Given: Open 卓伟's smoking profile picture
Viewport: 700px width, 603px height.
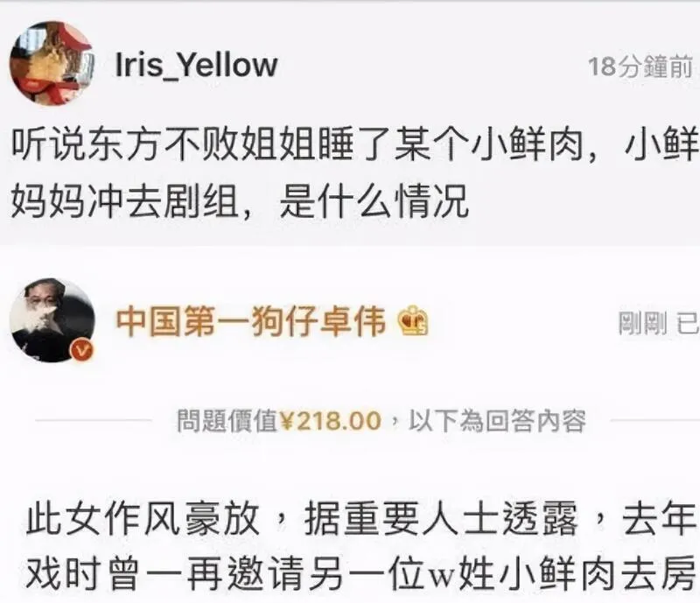Looking at the screenshot, I should click(52, 320).
